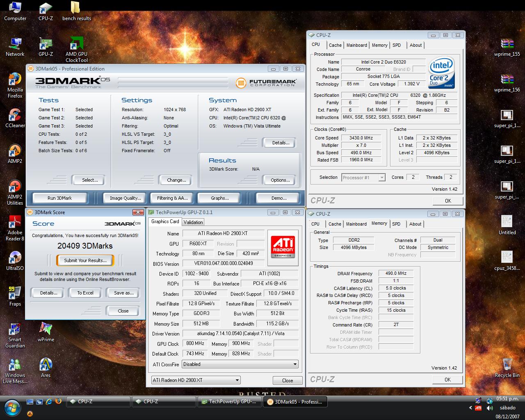Switch to Cache tab in upper CPU-Z window

[x=335, y=45]
